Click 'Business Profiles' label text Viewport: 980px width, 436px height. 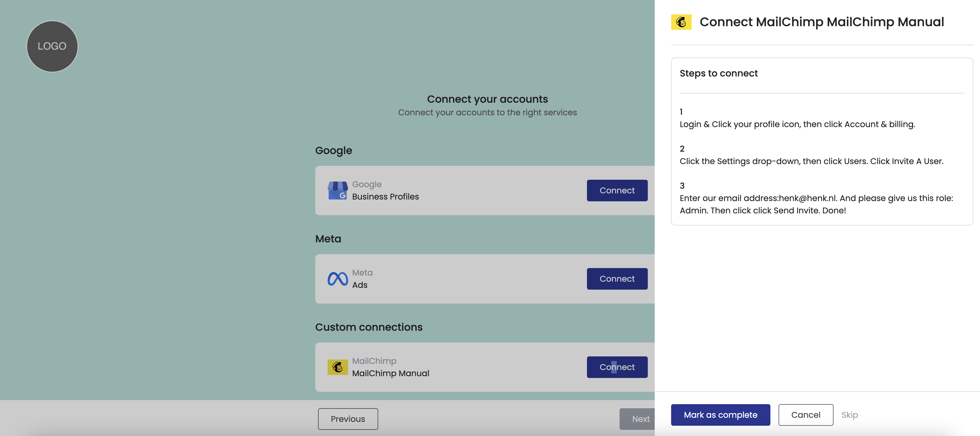pyautogui.click(x=385, y=196)
